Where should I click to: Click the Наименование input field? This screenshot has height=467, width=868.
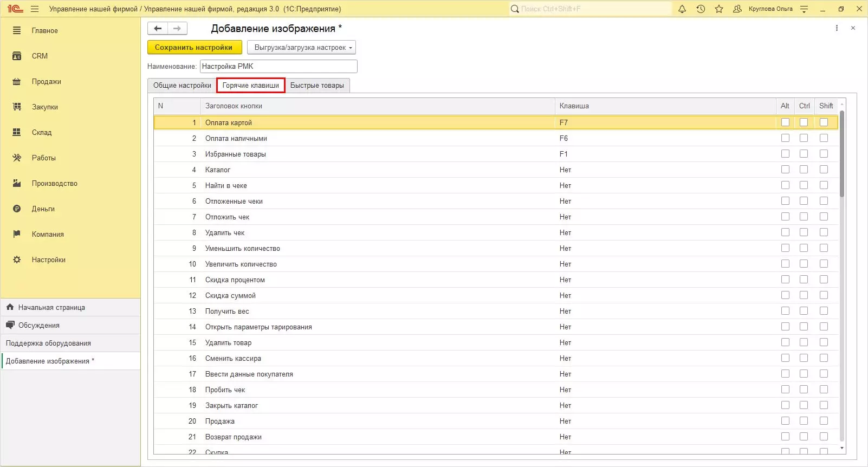coord(278,67)
